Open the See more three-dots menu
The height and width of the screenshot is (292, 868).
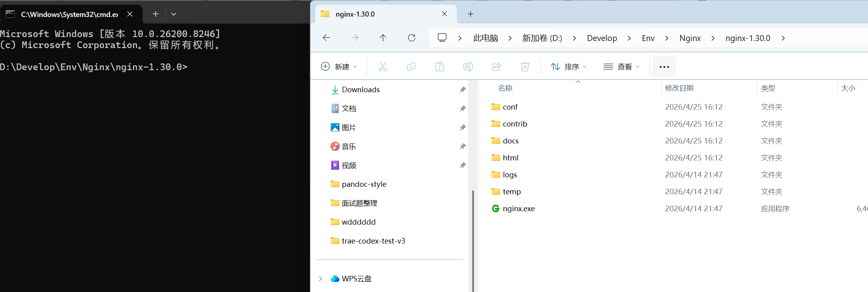(x=664, y=67)
